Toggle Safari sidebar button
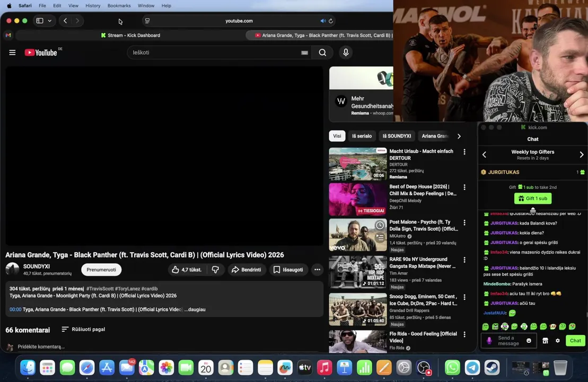 40,21
